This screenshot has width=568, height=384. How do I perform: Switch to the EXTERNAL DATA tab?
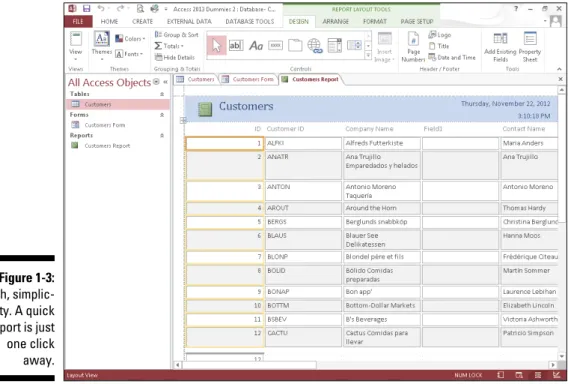coord(189,21)
